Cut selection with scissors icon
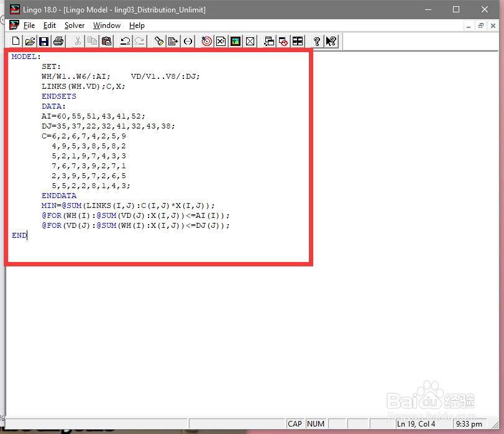This screenshot has width=504, height=434. (78, 41)
